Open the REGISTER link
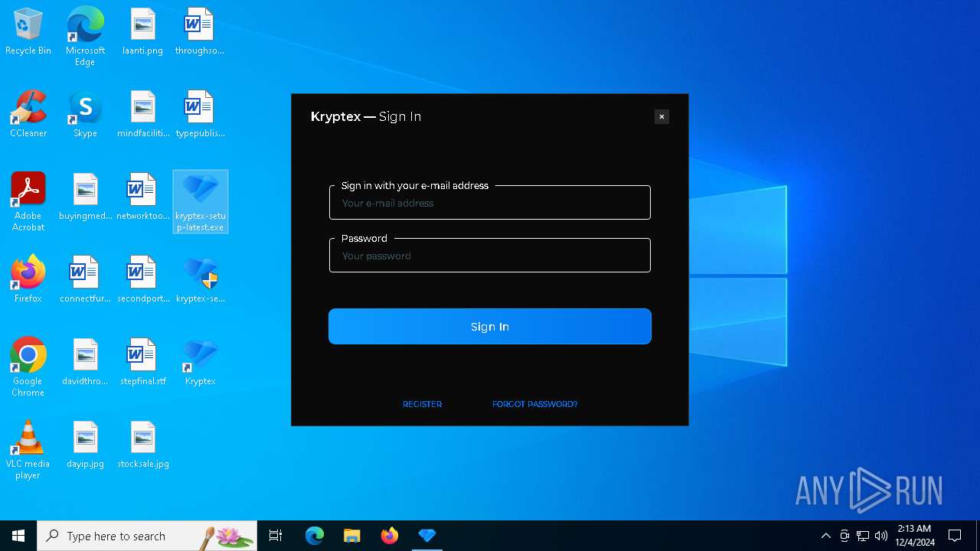 [423, 404]
